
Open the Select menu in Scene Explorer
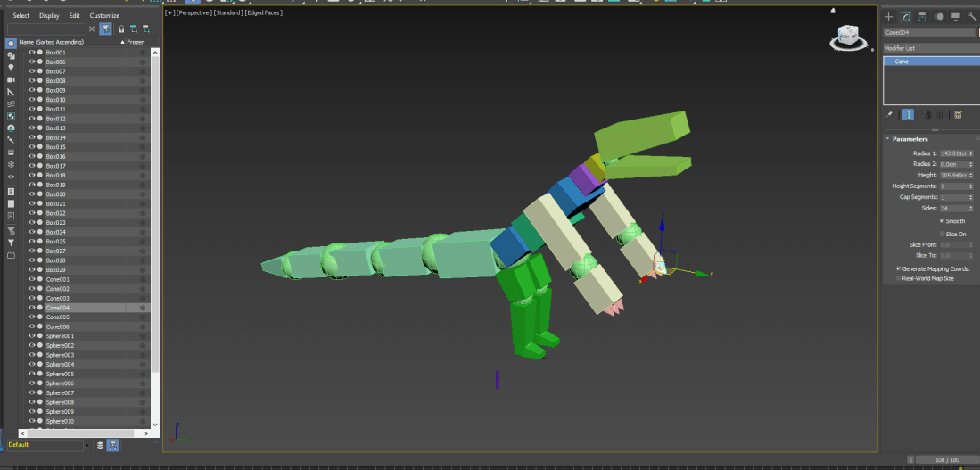(21, 16)
